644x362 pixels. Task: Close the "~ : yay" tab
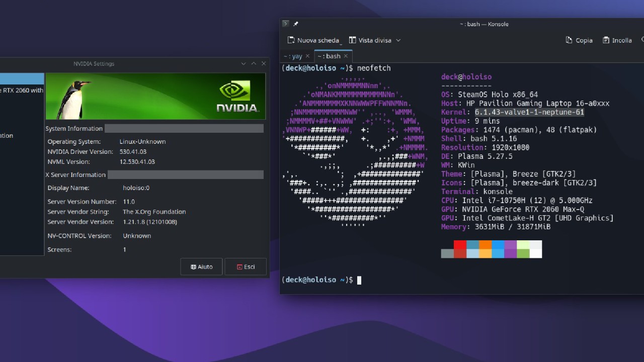pyautogui.click(x=307, y=56)
